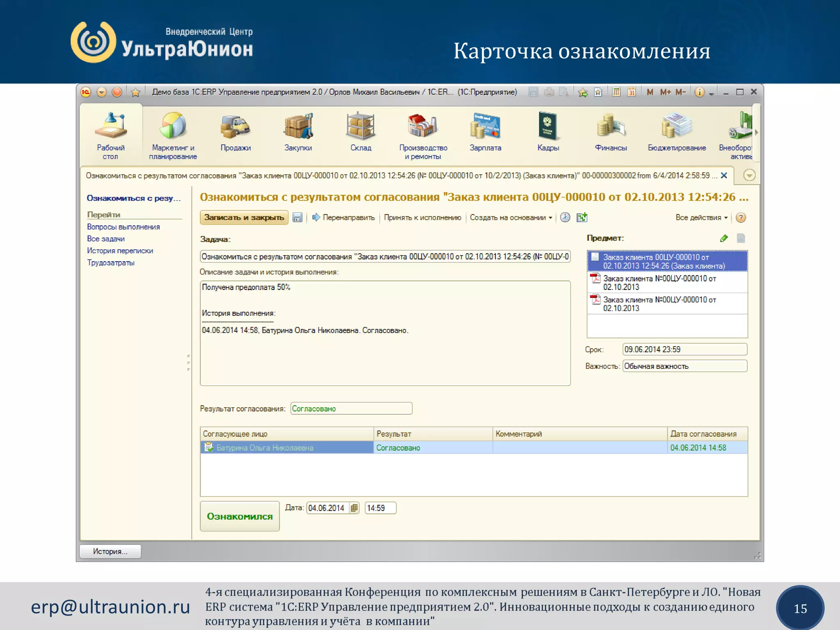Open the Рабочий стол section
This screenshot has width=840, height=630.
111,135
